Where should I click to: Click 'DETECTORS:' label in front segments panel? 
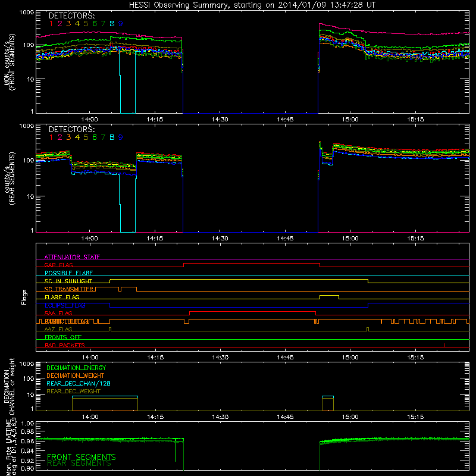[x=71, y=16]
